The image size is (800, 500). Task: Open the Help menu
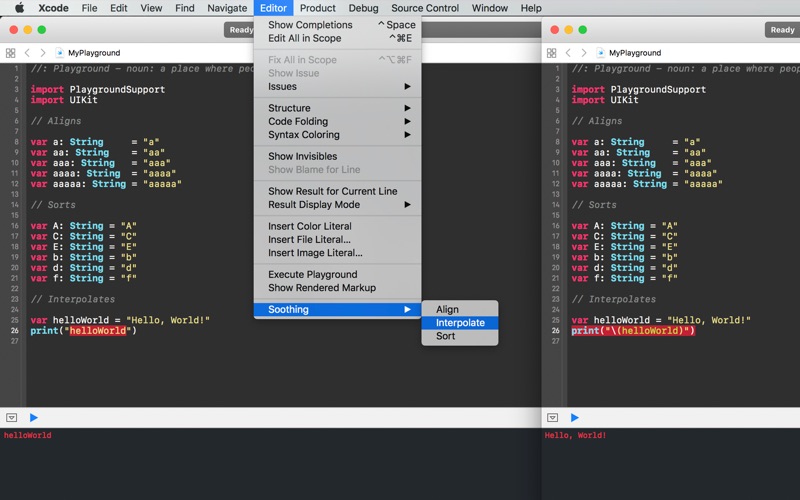pyautogui.click(x=531, y=8)
